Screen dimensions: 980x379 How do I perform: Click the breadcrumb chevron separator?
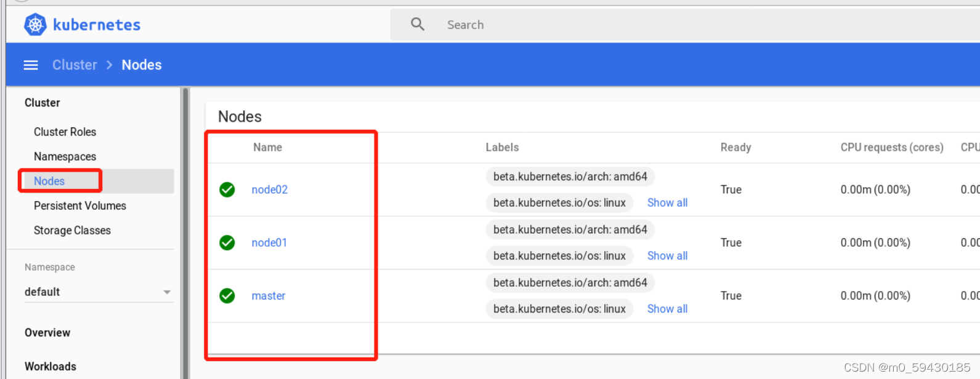[x=110, y=65]
